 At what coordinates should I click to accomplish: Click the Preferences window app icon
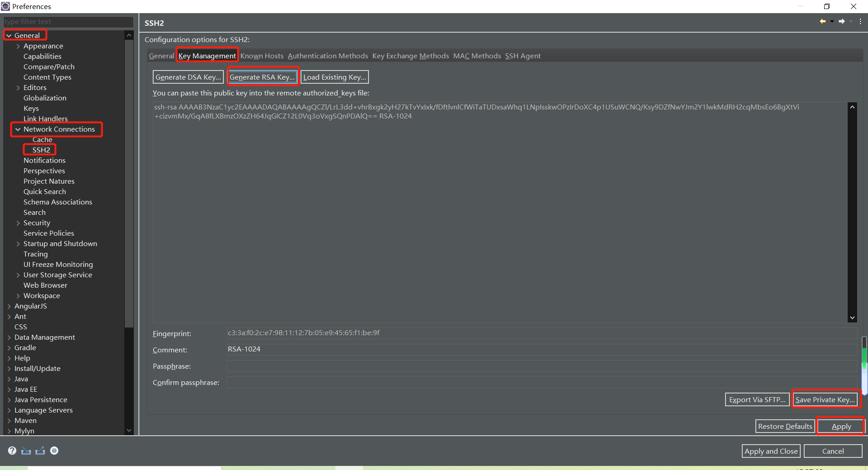[5, 6]
